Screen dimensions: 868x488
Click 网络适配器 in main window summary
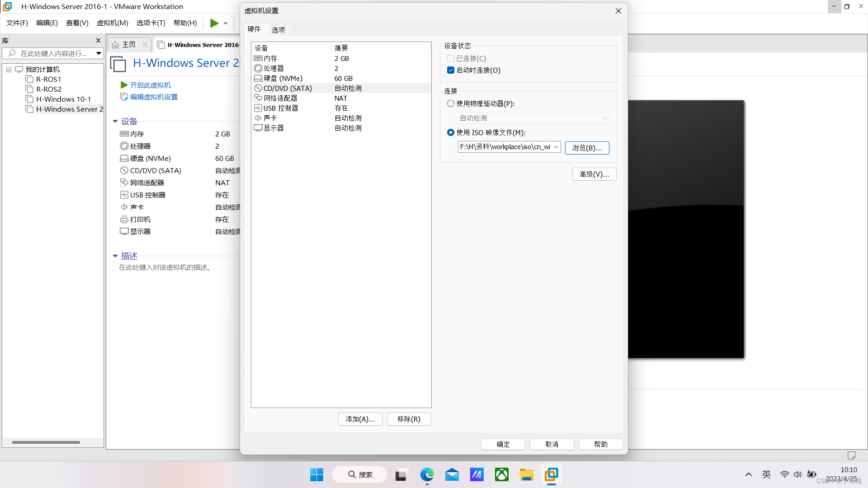coord(147,183)
